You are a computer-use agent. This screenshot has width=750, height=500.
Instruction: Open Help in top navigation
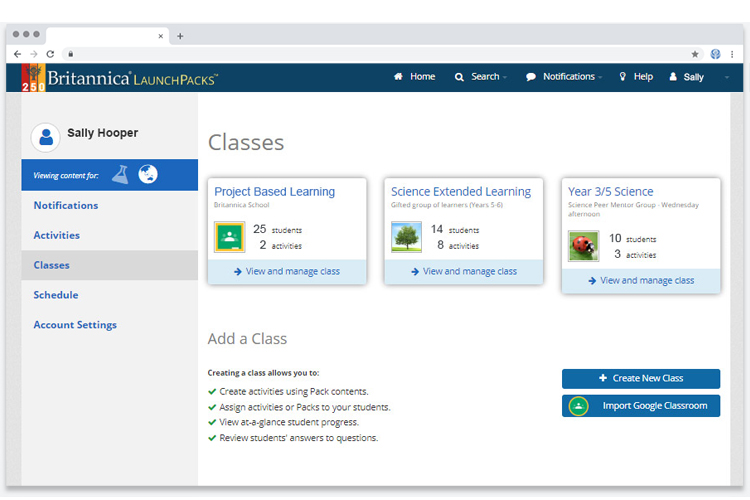pyautogui.click(x=636, y=77)
